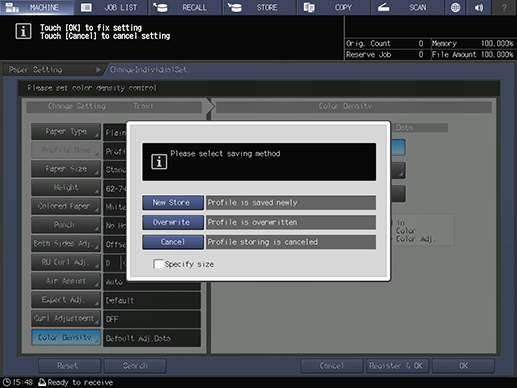Switch to the COPY tab
This screenshot has height=388, width=517.
[333, 7]
